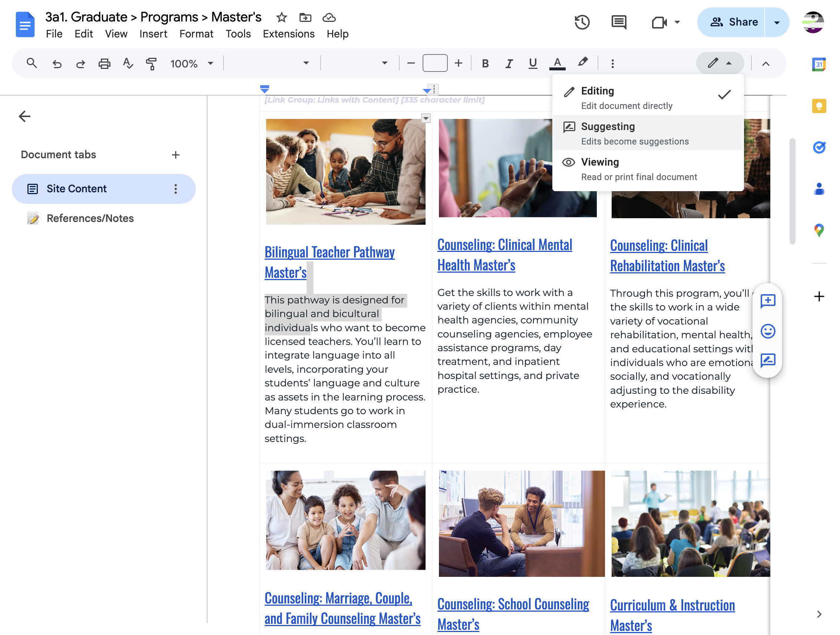840x635 pixels.
Task: Toggle bold formatting
Action: coord(485,63)
